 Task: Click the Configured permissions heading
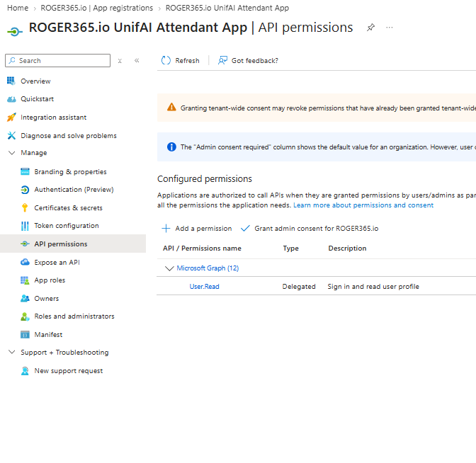point(205,179)
